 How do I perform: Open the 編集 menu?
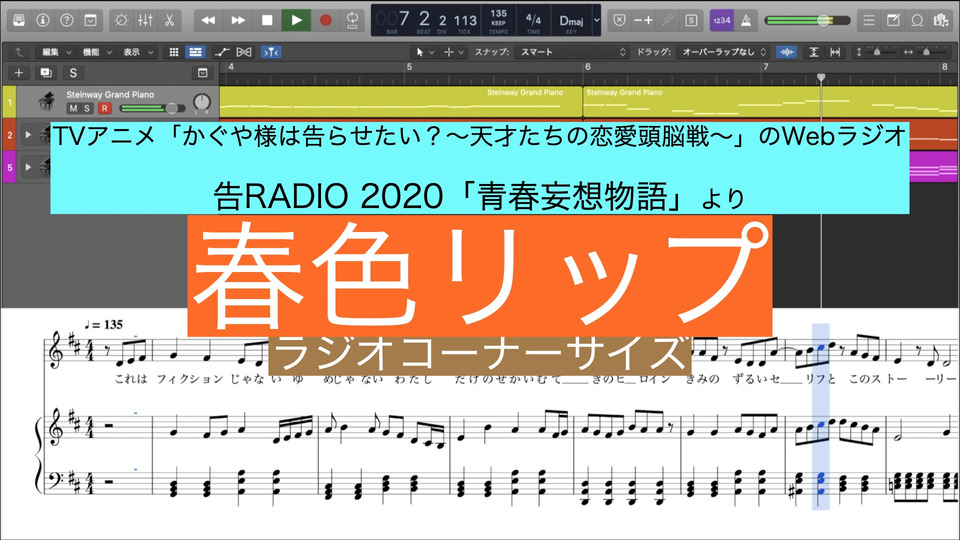pos(54,52)
